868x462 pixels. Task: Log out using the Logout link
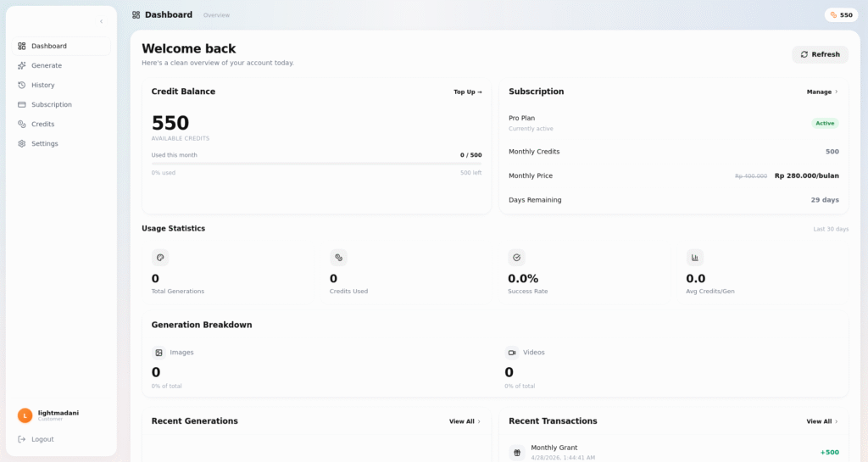click(42, 439)
